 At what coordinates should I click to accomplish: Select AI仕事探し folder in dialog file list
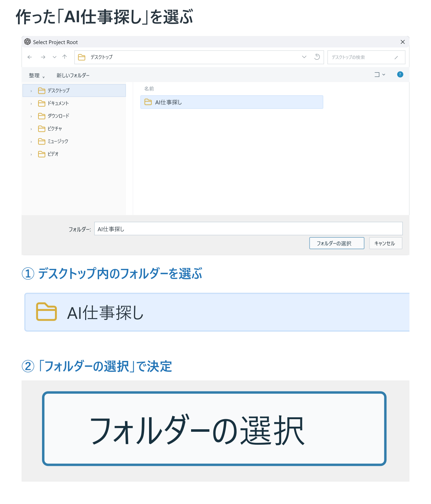[232, 102]
